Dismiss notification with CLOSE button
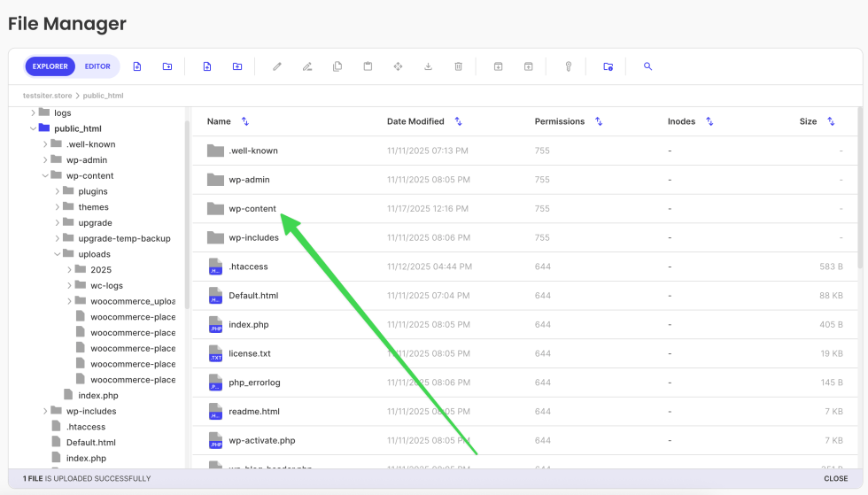The height and width of the screenshot is (495, 868). click(835, 478)
